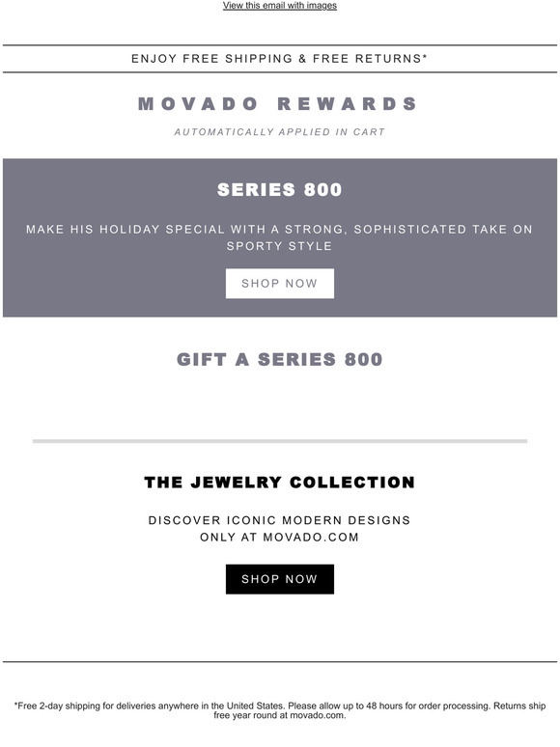Click the dark horizontal rule above the footnote
Viewport: 560px width, 747px height.
[x=280, y=662]
